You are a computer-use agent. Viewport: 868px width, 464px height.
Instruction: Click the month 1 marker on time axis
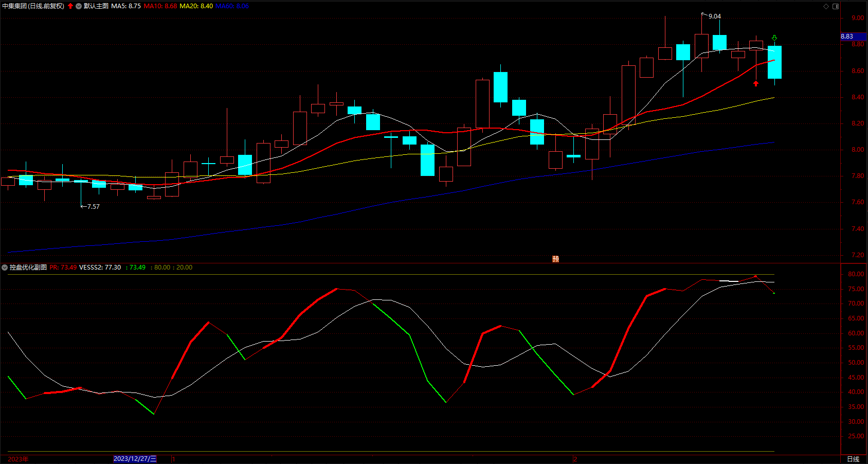174,459
